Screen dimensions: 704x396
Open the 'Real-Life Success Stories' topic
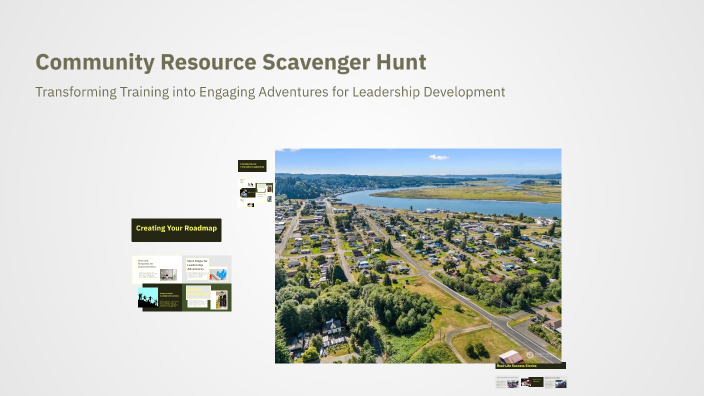[x=531, y=366]
